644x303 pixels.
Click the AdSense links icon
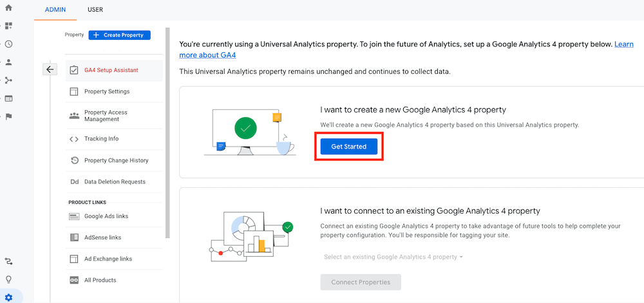point(74,237)
